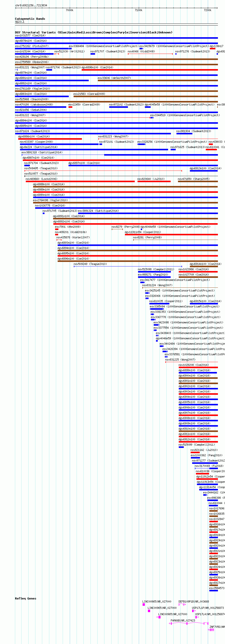Click nsv971276 (Sudmant2013) variant label
This screenshot has height=644, width=225.
pos(193,51)
